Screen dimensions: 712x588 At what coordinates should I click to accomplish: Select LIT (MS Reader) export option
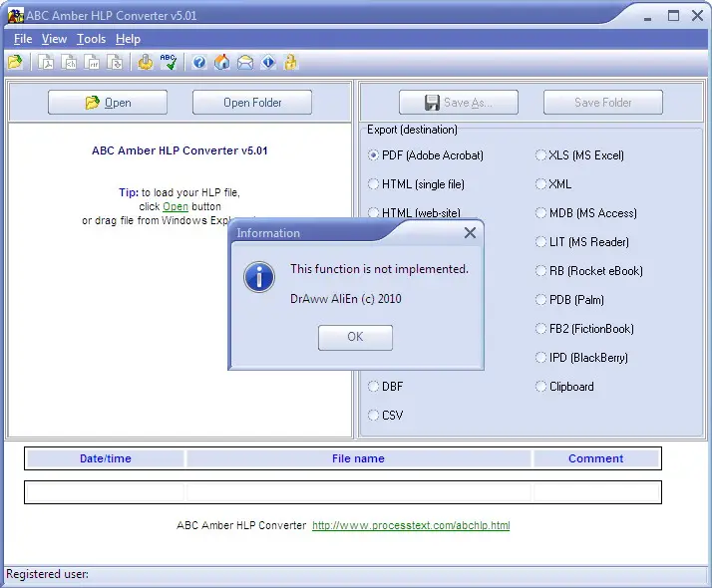(x=582, y=242)
